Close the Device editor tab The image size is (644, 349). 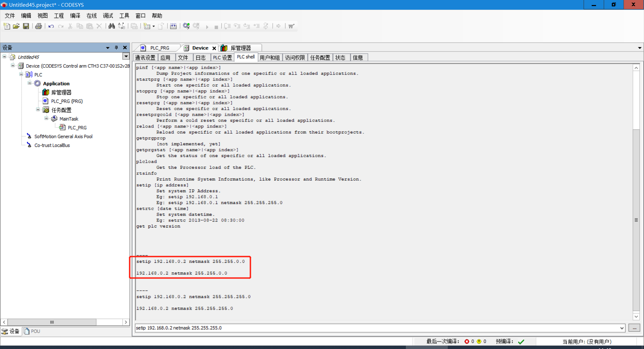click(214, 48)
